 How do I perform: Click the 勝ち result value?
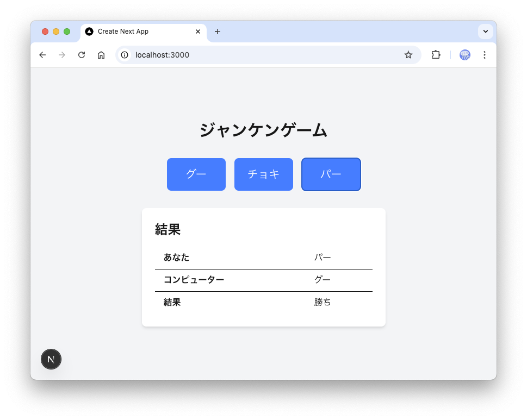point(323,302)
